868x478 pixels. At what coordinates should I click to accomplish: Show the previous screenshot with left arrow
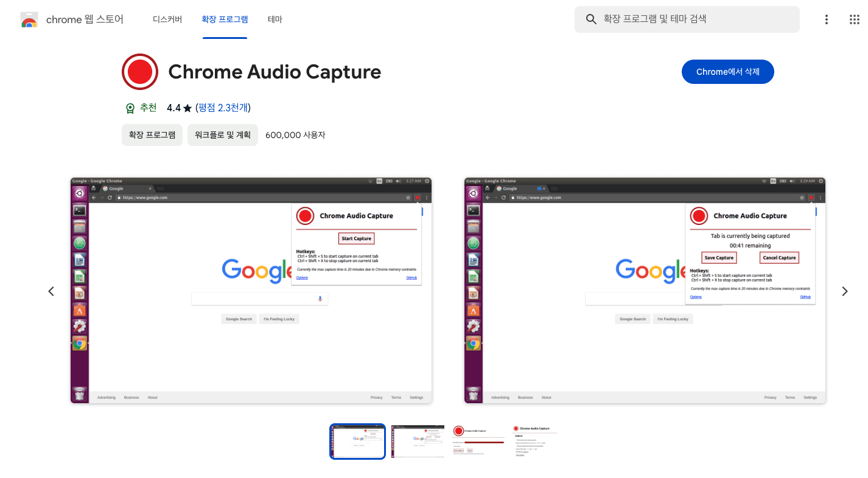pos(51,291)
